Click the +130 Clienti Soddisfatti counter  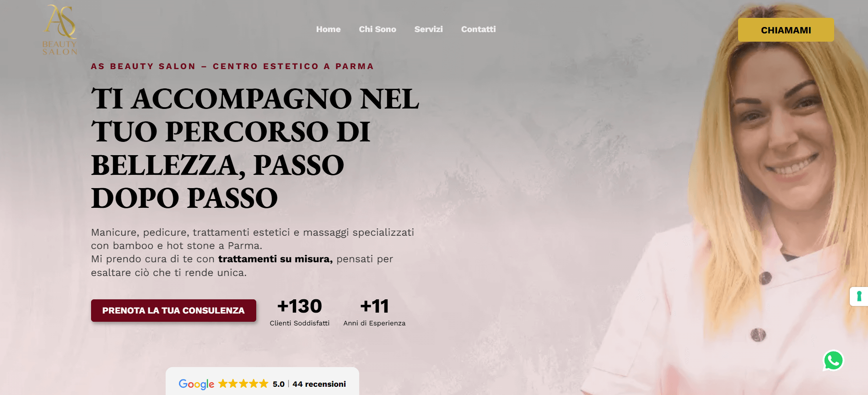tap(300, 312)
